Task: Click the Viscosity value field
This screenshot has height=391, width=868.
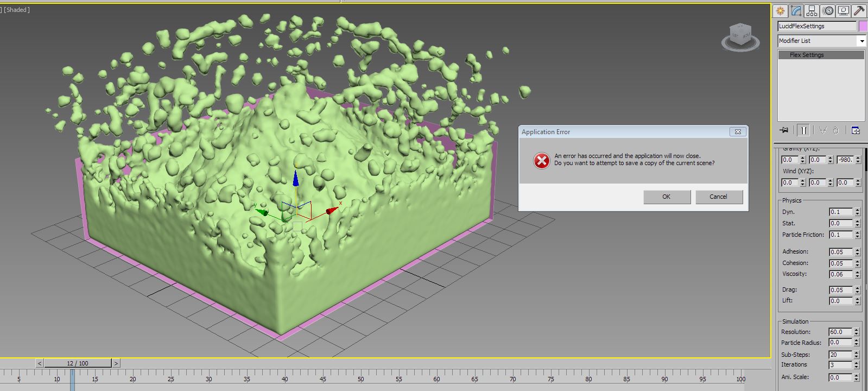Action: [x=840, y=274]
